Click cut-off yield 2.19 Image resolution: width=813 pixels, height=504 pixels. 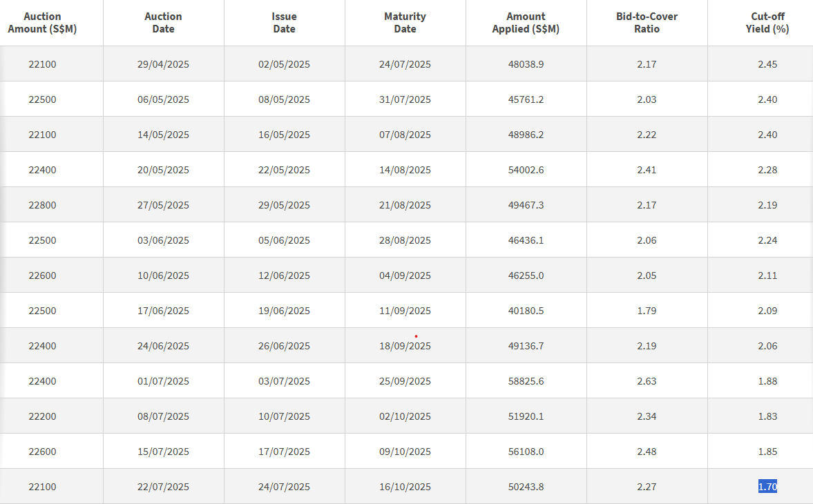coord(767,205)
